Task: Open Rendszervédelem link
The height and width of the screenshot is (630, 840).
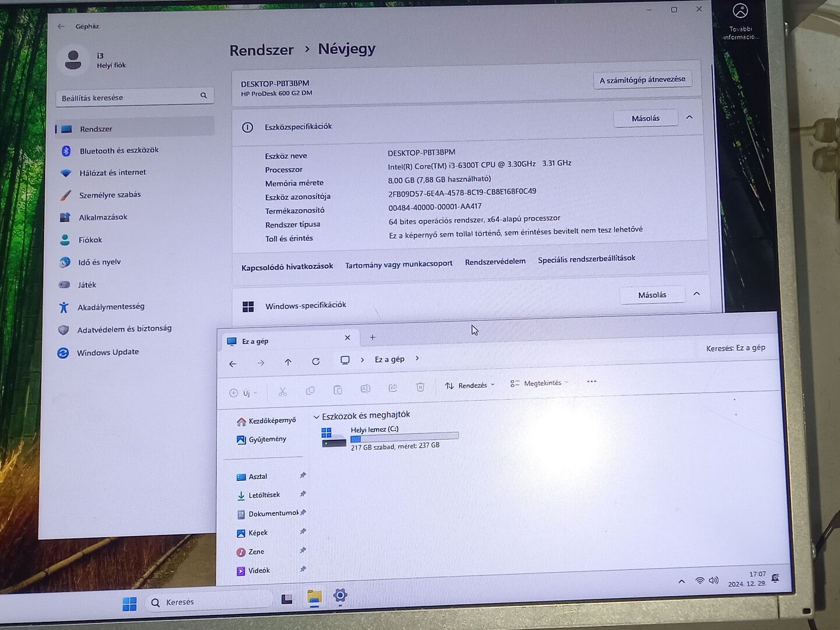Action: click(495, 261)
